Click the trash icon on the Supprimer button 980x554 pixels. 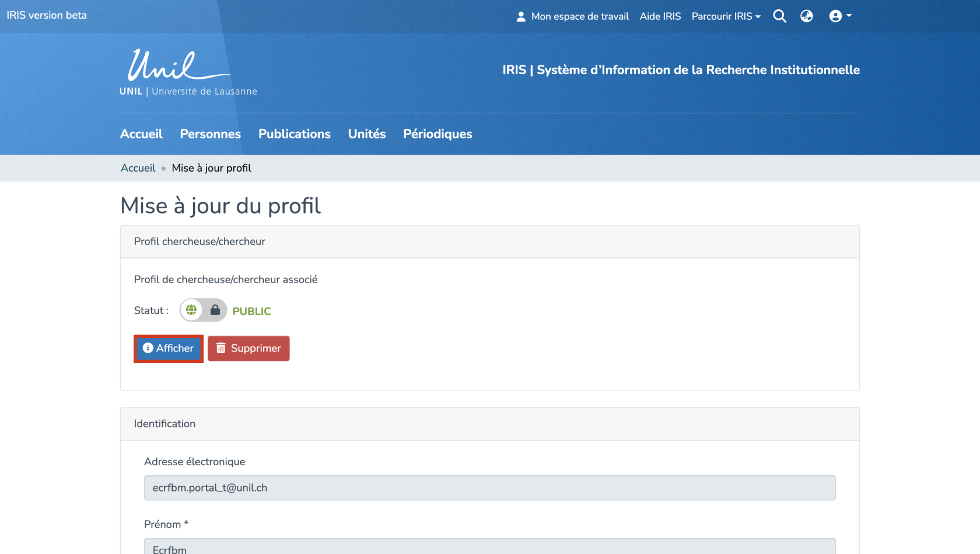click(x=221, y=349)
